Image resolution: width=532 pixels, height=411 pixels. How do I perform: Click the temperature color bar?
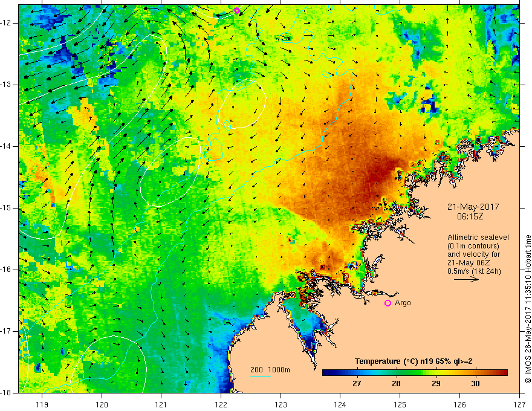[415, 372]
